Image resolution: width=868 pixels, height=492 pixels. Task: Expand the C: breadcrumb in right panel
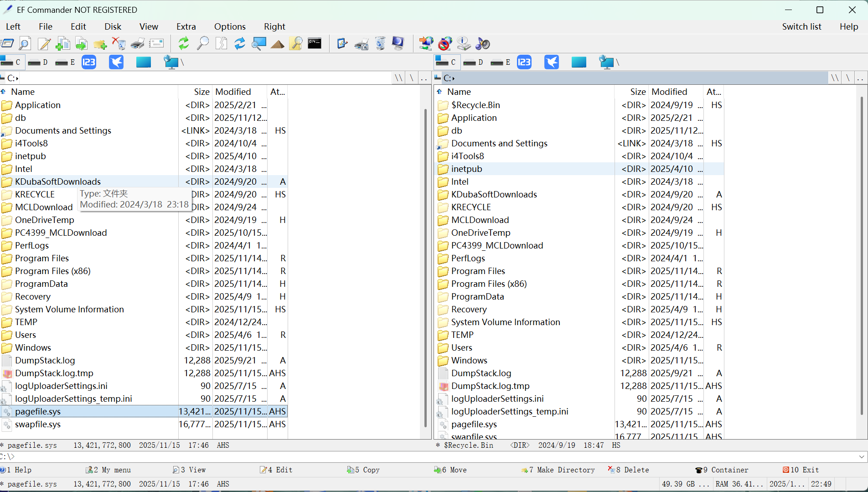click(455, 78)
